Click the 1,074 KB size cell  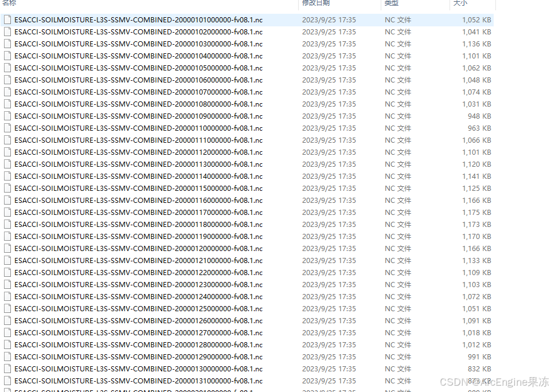coord(476,92)
